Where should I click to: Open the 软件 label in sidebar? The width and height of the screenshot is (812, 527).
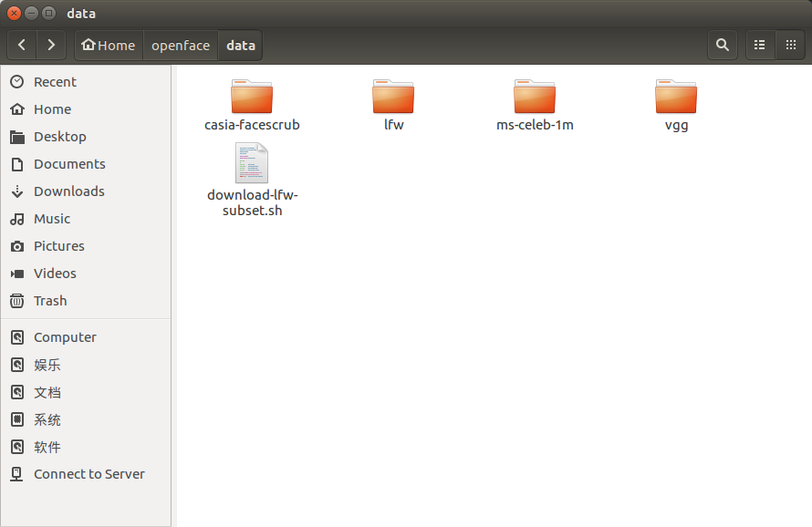47,447
